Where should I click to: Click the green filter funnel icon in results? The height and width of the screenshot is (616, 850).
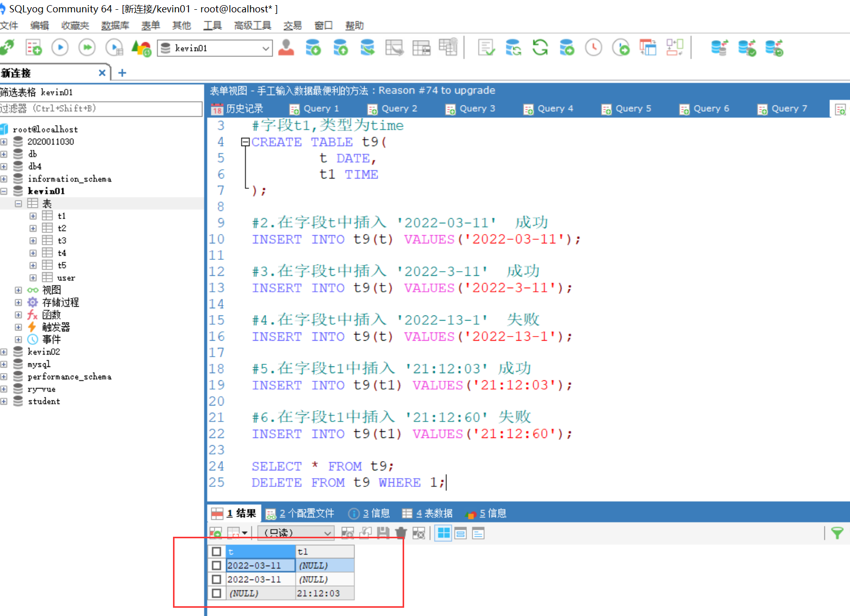[837, 533]
